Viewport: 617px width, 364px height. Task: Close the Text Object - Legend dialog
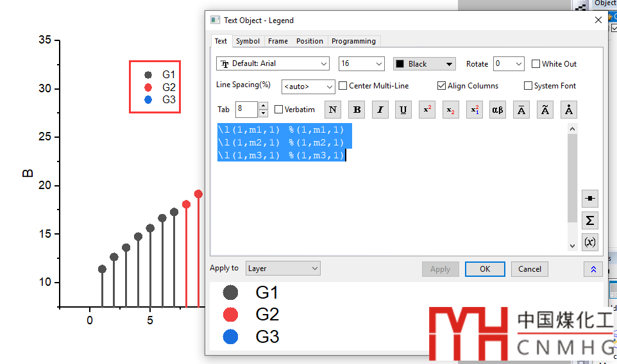tap(598, 20)
